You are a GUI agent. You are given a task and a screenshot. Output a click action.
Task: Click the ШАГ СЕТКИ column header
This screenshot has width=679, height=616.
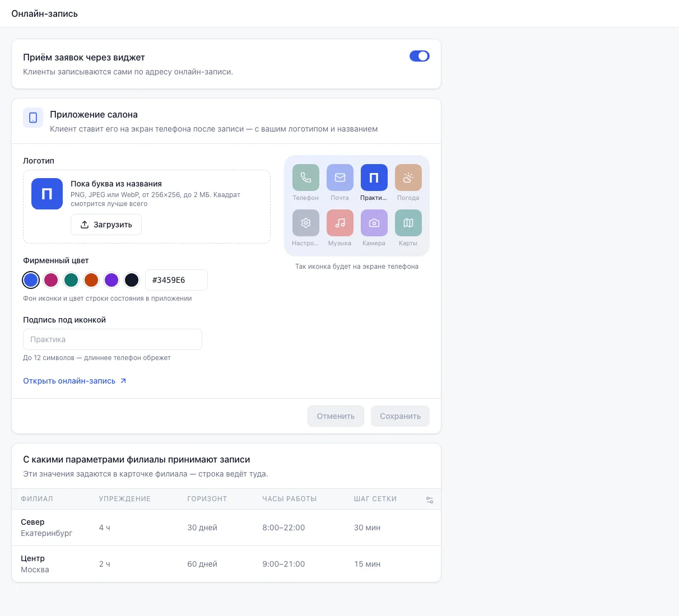pyautogui.click(x=375, y=499)
